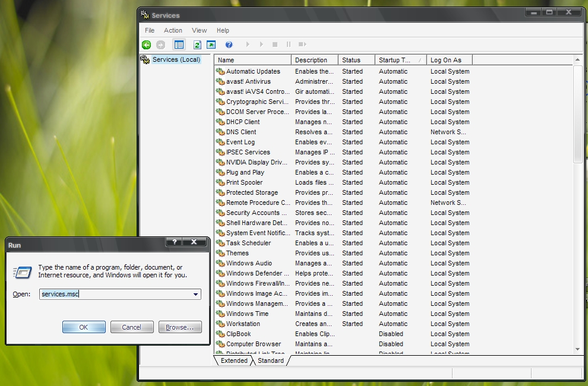Click the vertical scrollbar thumb in services list
Screen dimensions: 588x386
[577, 114]
